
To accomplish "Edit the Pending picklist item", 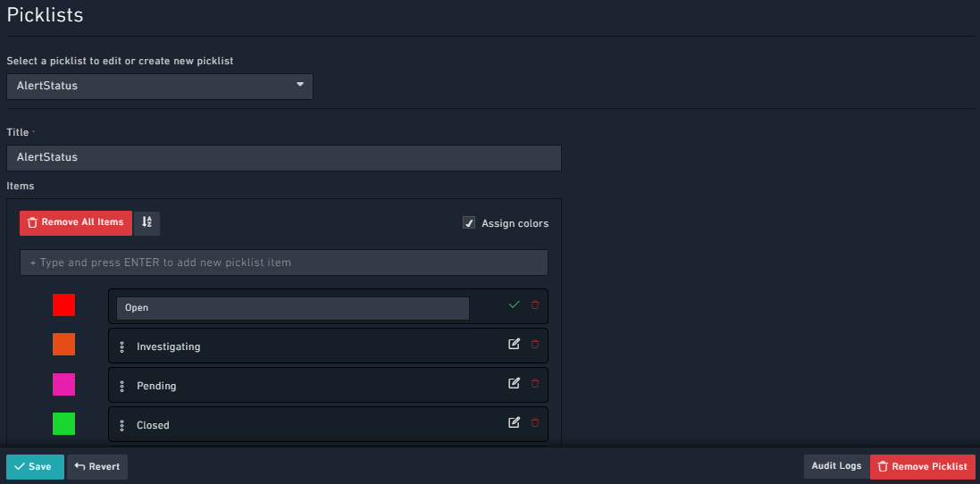I will coord(514,383).
